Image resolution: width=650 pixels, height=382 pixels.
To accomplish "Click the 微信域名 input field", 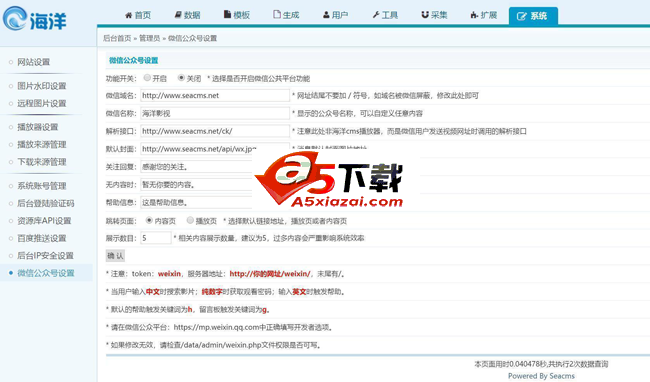I will click(215, 95).
